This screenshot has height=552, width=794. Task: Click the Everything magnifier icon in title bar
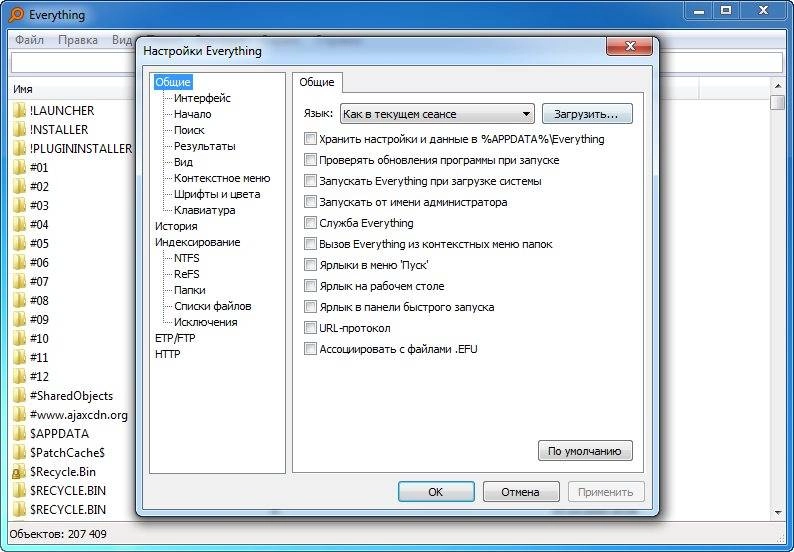(16, 15)
